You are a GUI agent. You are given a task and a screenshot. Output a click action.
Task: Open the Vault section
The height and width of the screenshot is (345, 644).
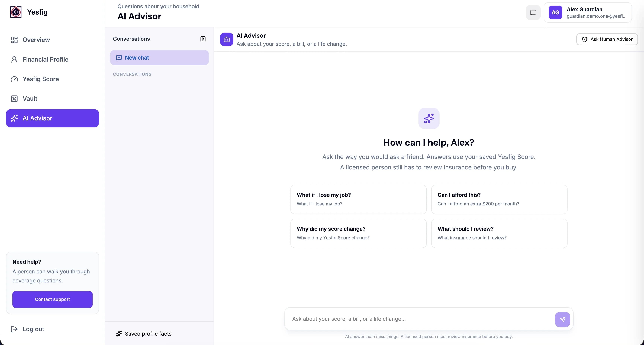click(x=53, y=98)
